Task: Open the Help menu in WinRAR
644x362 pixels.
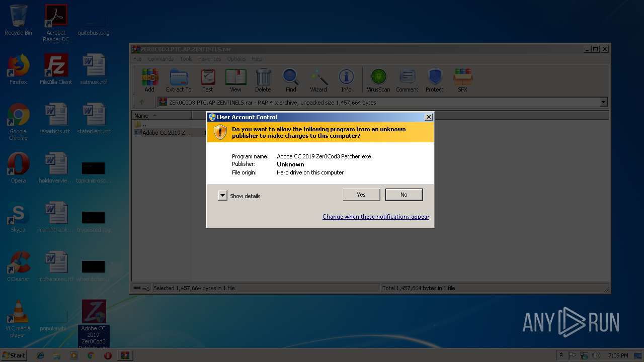Action: (x=257, y=59)
